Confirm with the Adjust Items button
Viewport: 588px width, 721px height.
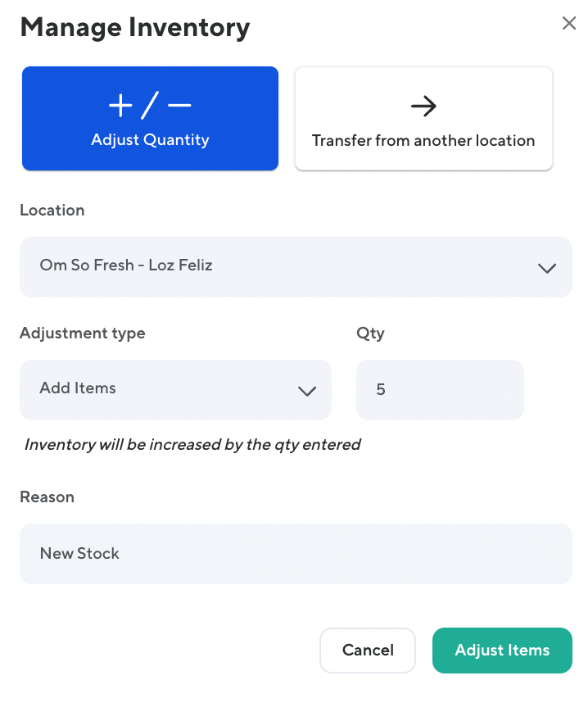click(502, 651)
